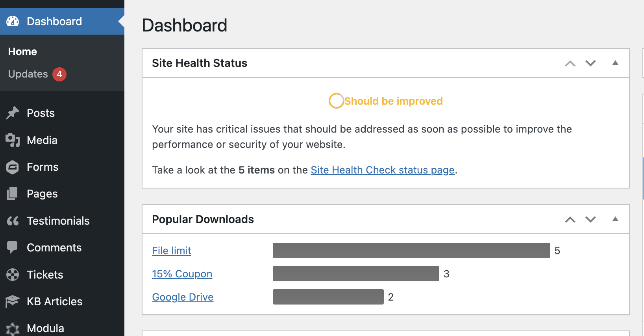Open the Site Health Check status page link
The width and height of the screenshot is (644, 336).
click(x=383, y=170)
